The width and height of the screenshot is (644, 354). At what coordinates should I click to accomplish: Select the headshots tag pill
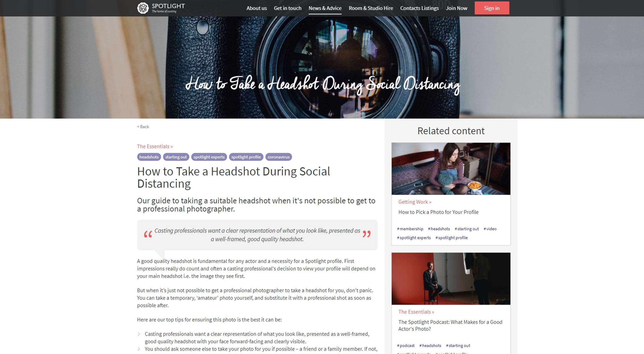click(x=149, y=157)
